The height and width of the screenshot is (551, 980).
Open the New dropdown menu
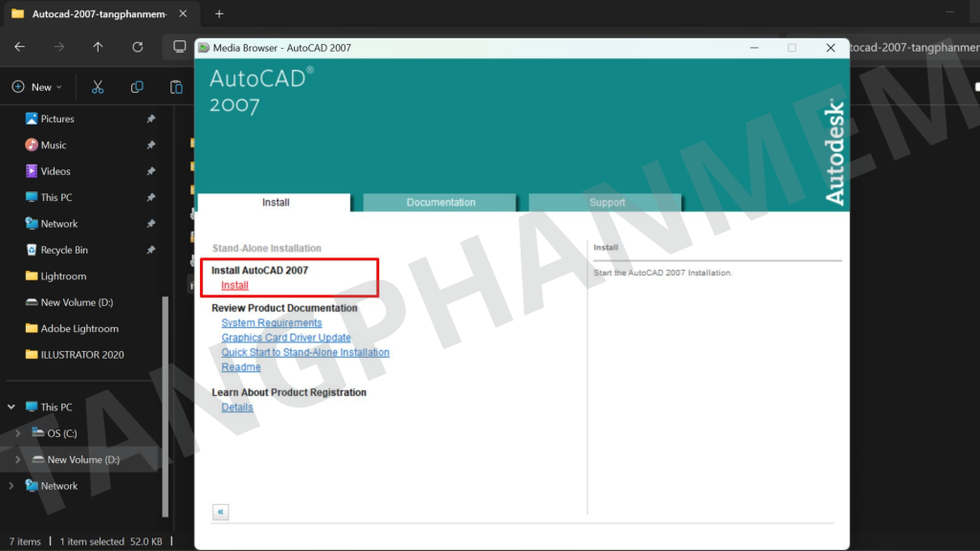pyautogui.click(x=37, y=87)
